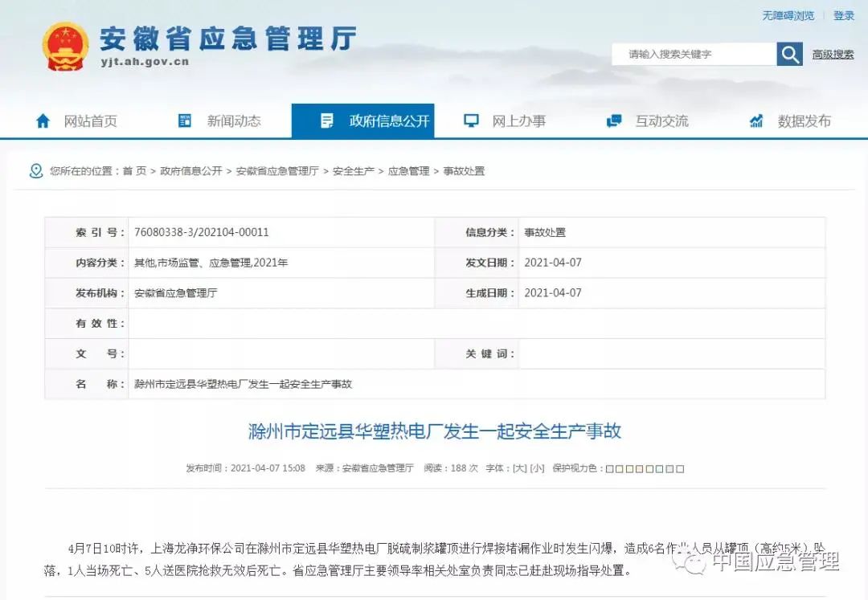Go to 首页 in the breadcrumb
Image resolution: width=868 pixels, height=600 pixels.
134,171
